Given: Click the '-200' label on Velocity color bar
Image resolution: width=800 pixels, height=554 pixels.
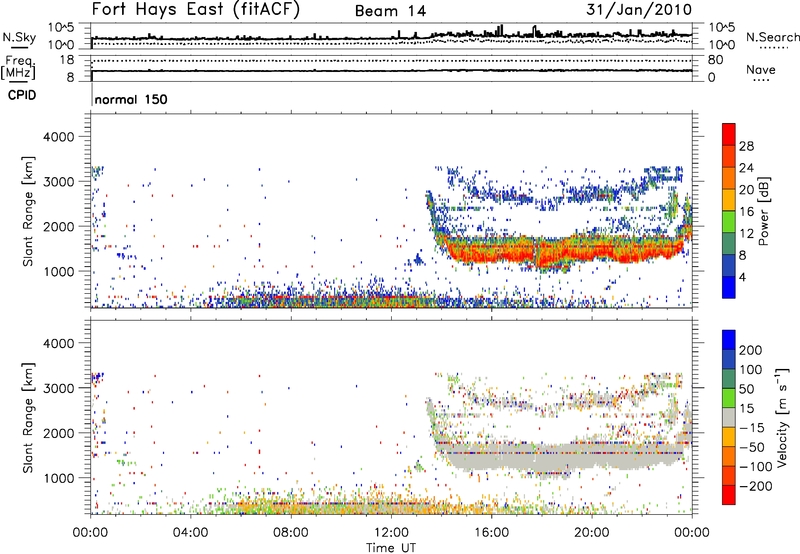Looking at the screenshot, I should (x=756, y=486).
